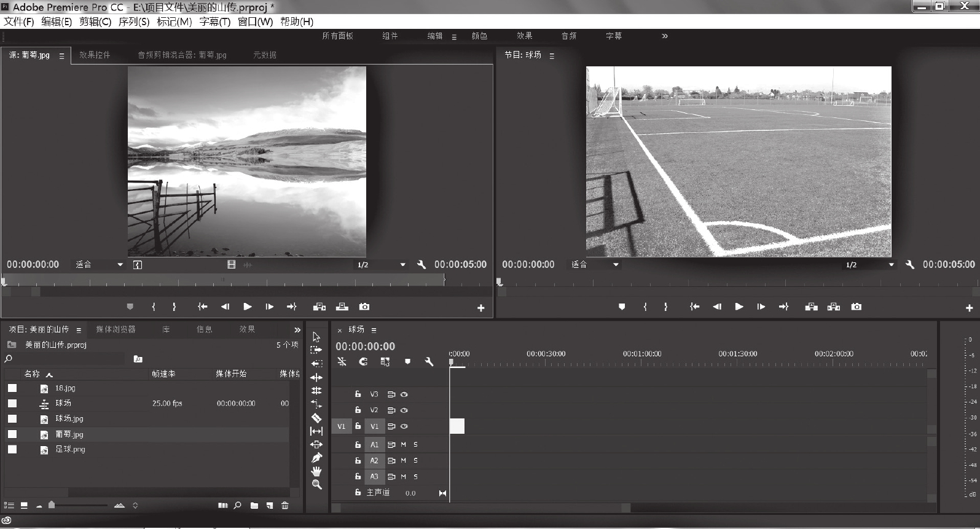
Task: Open Source monitor zoom level dropdown
Action: (98, 265)
